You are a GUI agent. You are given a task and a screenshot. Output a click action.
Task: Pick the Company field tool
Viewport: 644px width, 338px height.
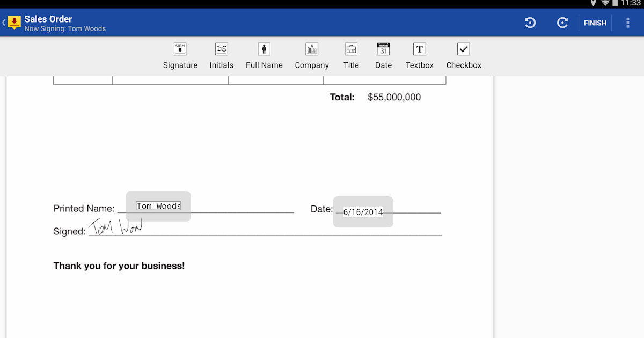312,56
